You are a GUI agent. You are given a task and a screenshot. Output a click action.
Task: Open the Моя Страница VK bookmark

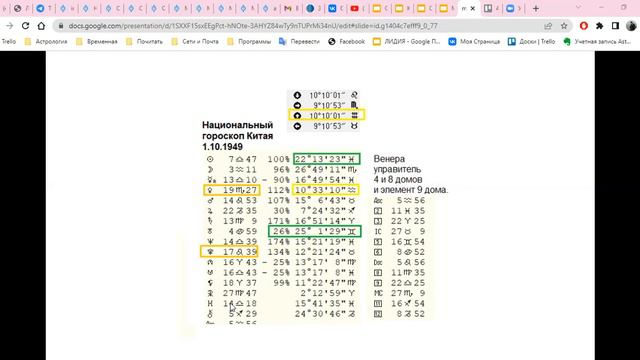(474, 42)
